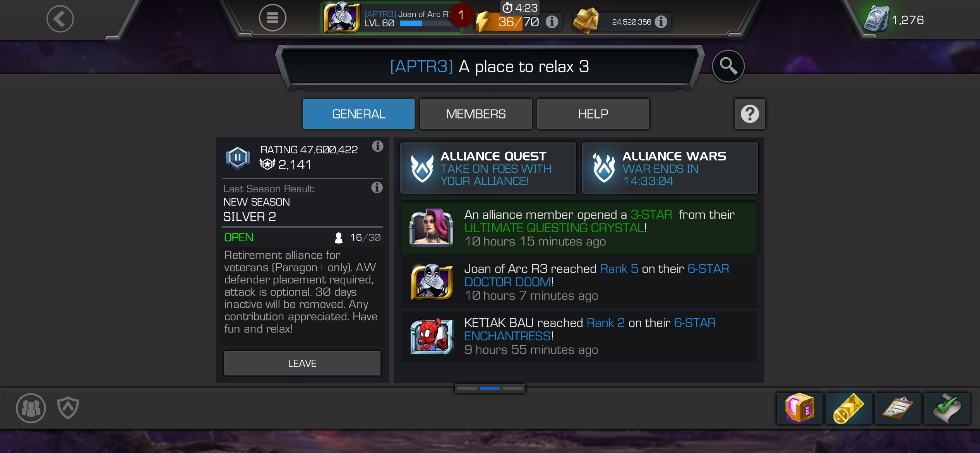The height and width of the screenshot is (453, 980).
Task: Select the GENERAL tab
Action: (x=359, y=114)
